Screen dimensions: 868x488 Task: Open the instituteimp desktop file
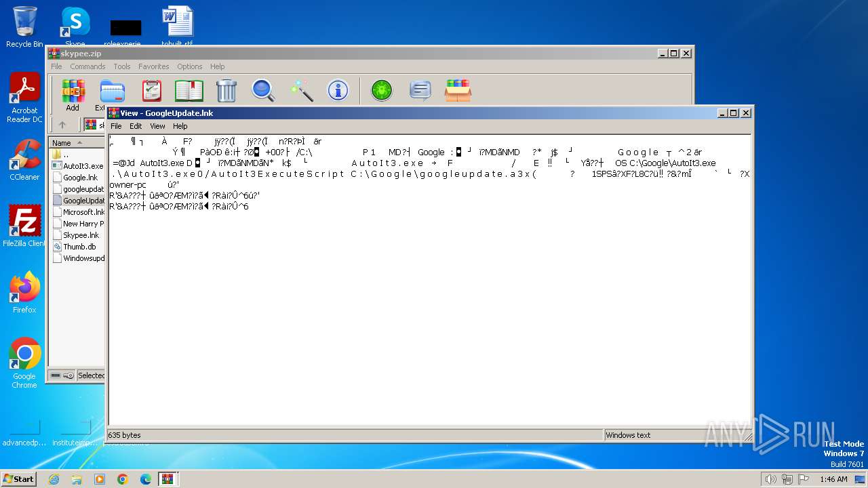coord(75,432)
